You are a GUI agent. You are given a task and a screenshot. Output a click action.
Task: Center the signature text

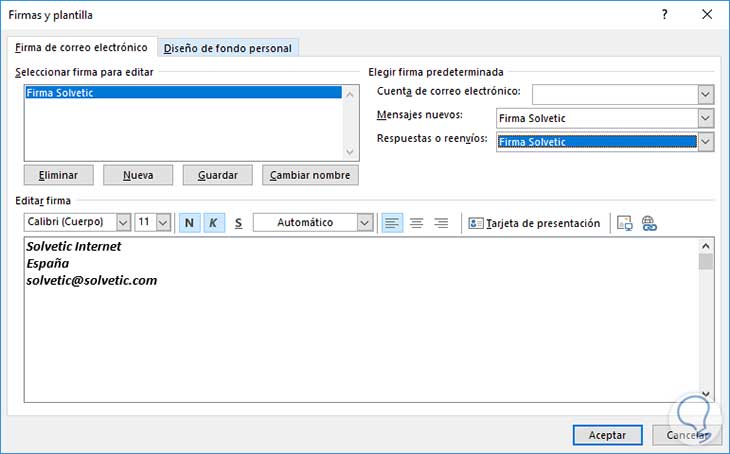point(417,223)
